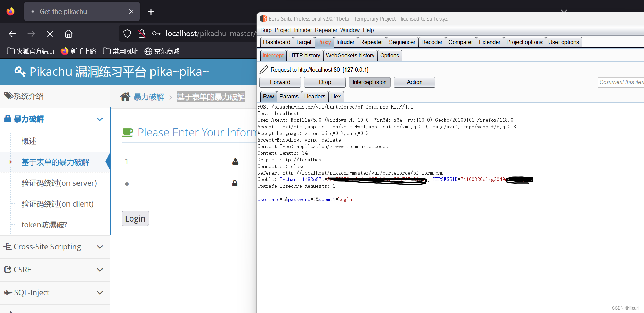The width and height of the screenshot is (644, 313).
Task: Go back using the browser back arrow
Action: (13, 34)
